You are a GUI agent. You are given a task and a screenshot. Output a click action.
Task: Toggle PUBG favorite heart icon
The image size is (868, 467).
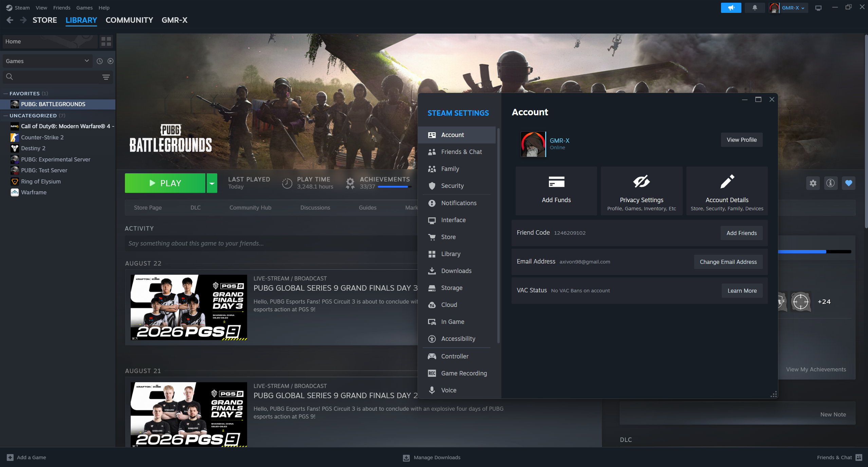(x=849, y=183)
